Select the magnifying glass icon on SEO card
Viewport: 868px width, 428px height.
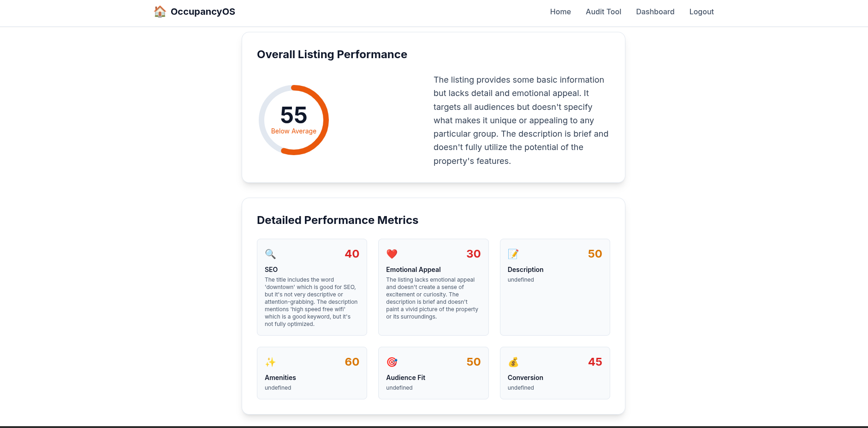(x=270, y=254)
